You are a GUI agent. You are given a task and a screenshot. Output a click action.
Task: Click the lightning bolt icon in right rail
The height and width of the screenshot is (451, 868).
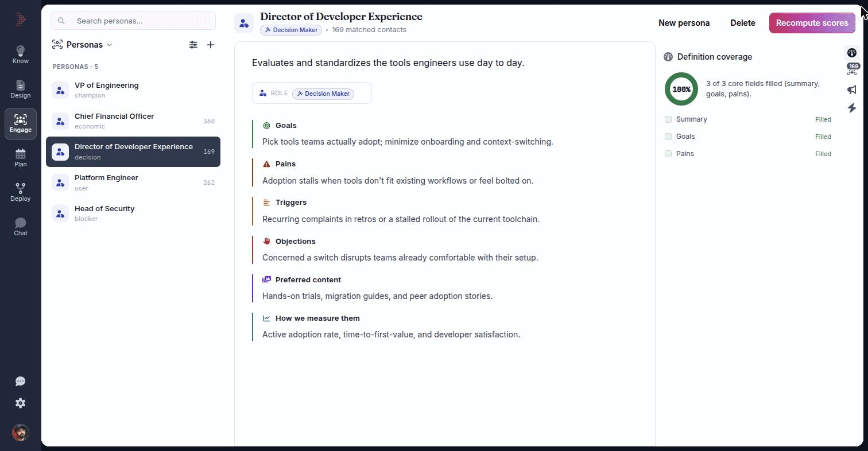852,108
